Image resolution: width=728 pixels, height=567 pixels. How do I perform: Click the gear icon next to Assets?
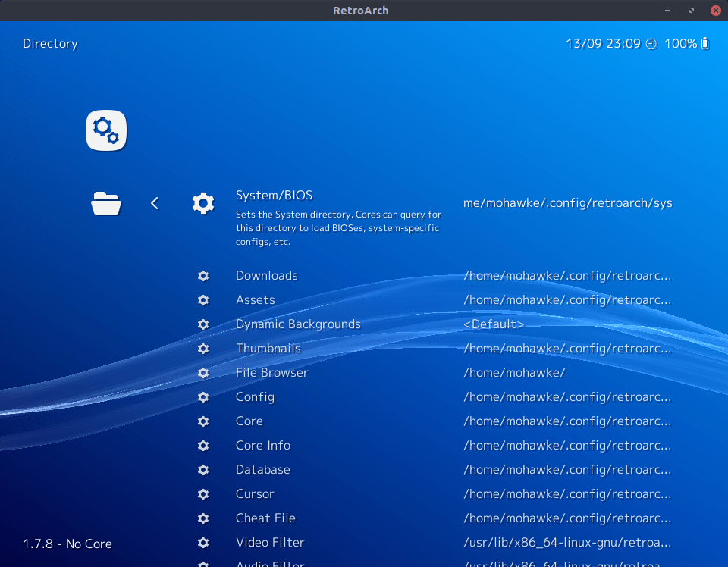coord(203,300)
